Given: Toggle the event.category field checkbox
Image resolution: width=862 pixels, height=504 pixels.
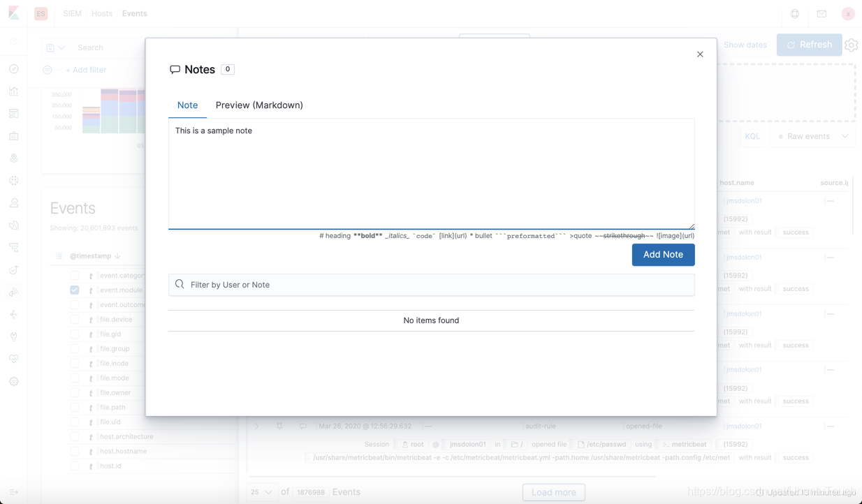Looking at the screenshot, I should pos(74,276).
